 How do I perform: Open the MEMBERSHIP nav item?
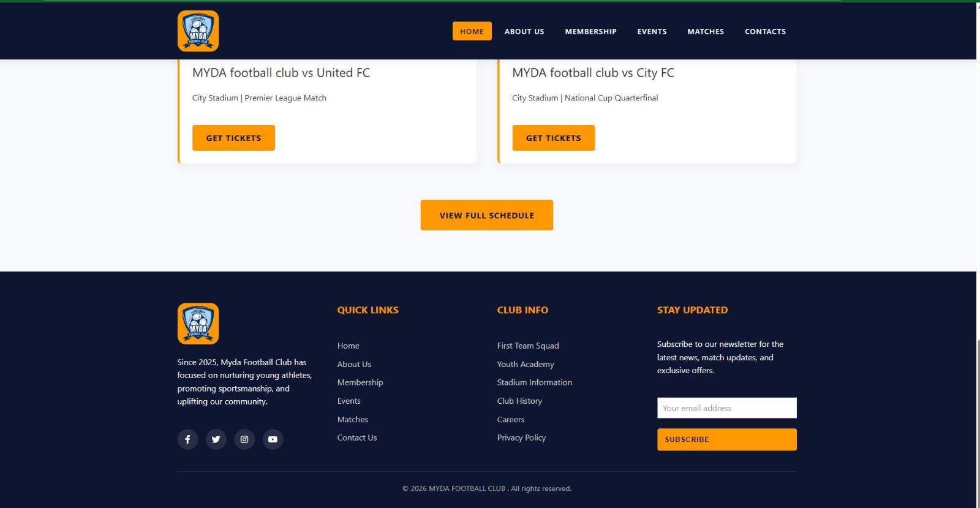(x=591, y=31)
